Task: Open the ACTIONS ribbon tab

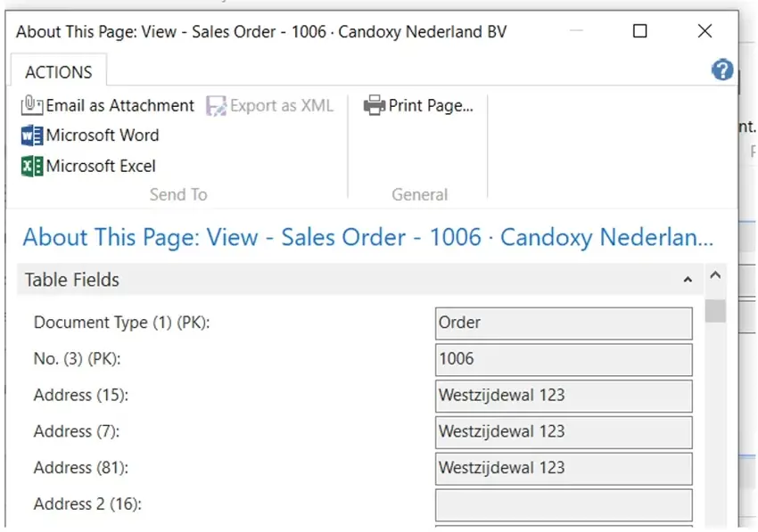Action: click(59, 72)
